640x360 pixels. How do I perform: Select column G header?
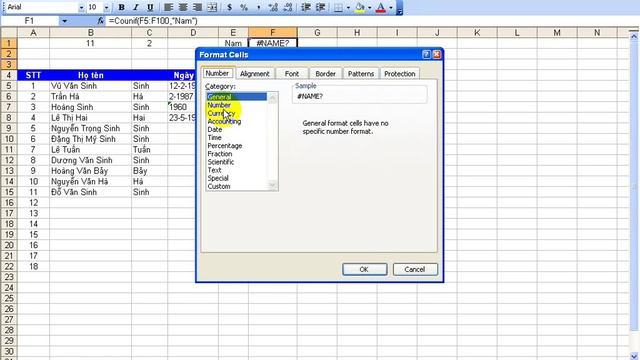click(317, 33)
